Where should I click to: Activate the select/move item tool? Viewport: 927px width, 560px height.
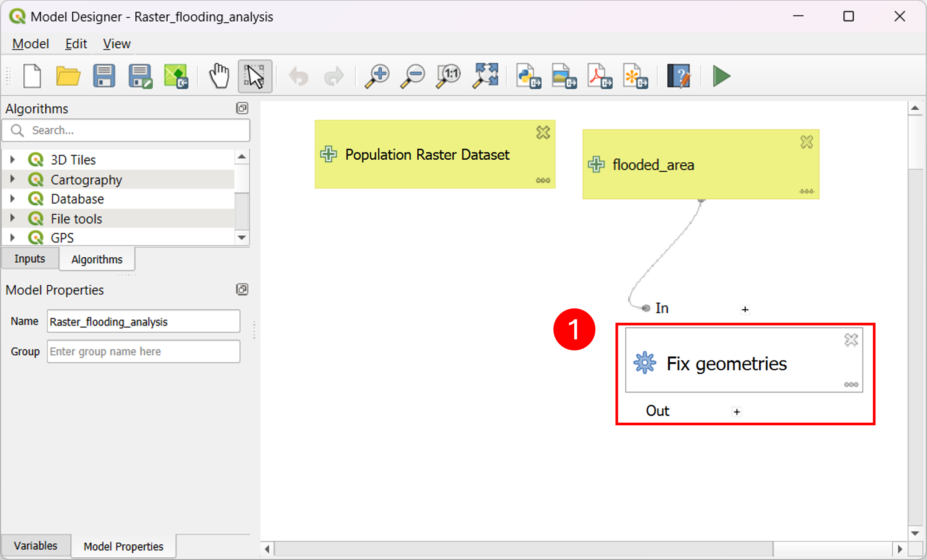click(x=255, y=76)
